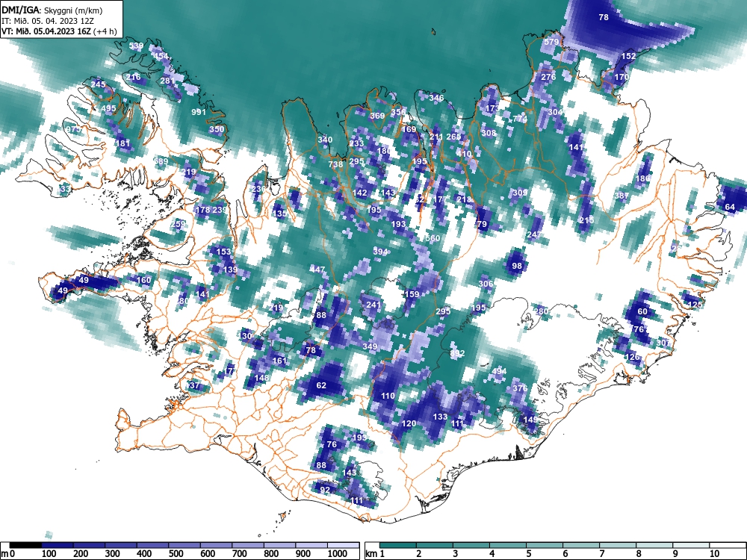The height and width of the screenshot is (560, 747).
Task: Click the visibility value 125
Action: coord(695,305)
